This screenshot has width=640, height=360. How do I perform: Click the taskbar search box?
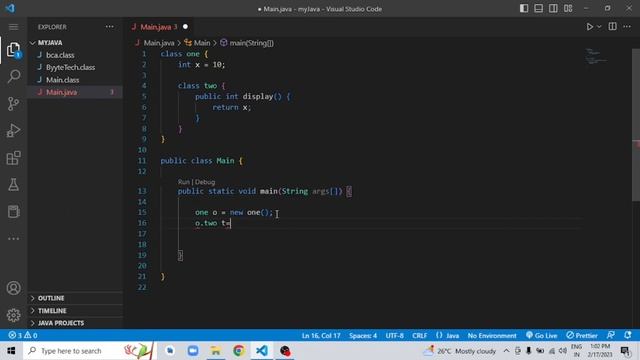point(89,351)
